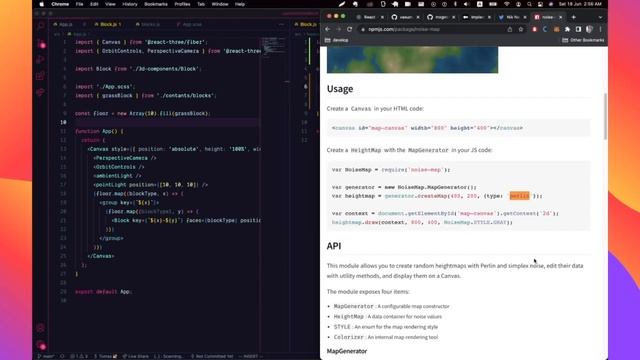Image resolution: width=640 pixels, height=360 pixels.
Task: Expand Chrome tab search chevron
Action: (600, 17)
